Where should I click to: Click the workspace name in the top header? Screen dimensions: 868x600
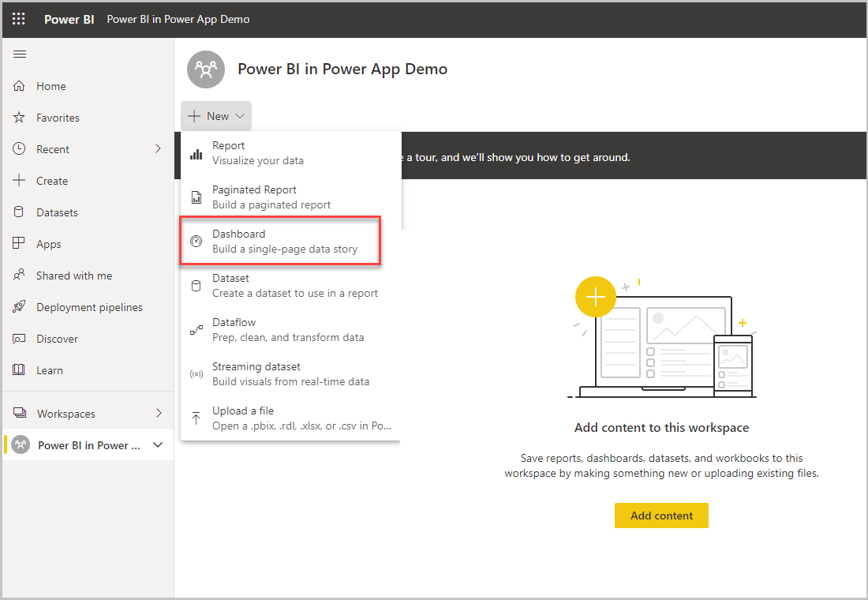pos(178,20)
